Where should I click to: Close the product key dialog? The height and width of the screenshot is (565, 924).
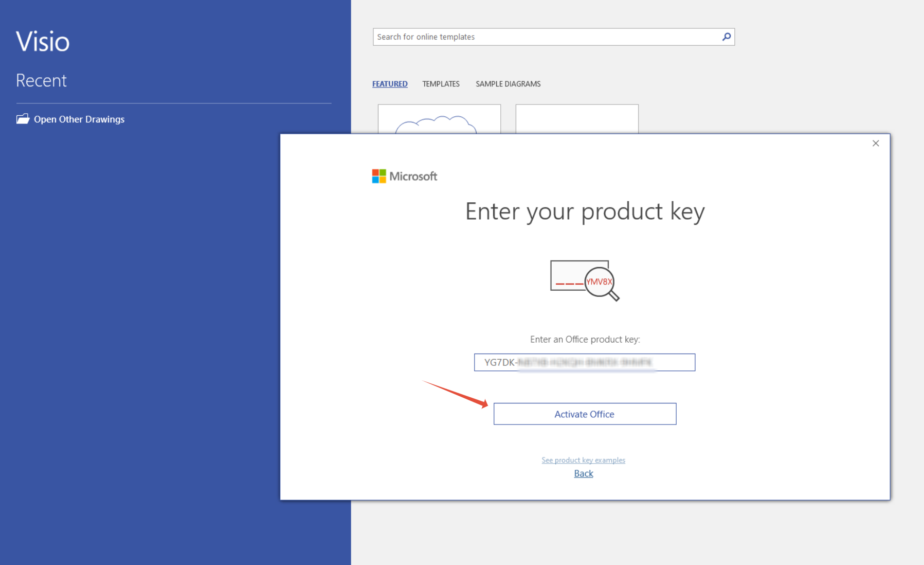click(x=876, y=144)
